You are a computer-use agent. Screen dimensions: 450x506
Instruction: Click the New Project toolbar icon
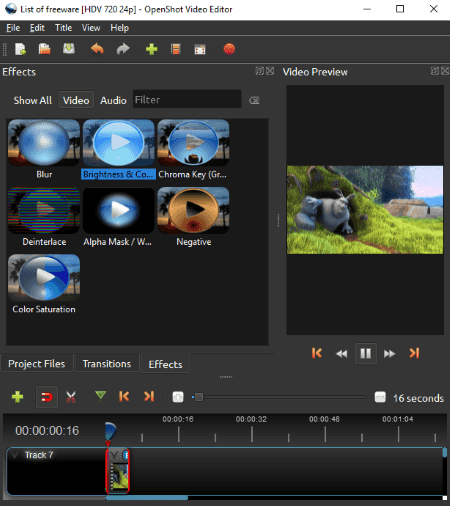(x=20, y=49)
